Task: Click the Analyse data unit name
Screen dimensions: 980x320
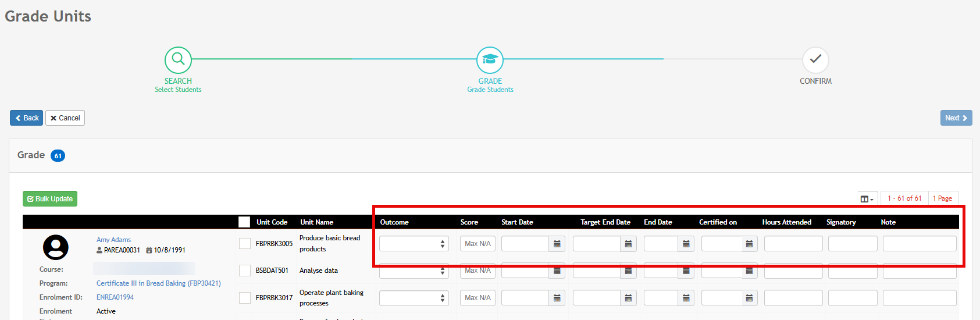Action: (x=318, y=271)
